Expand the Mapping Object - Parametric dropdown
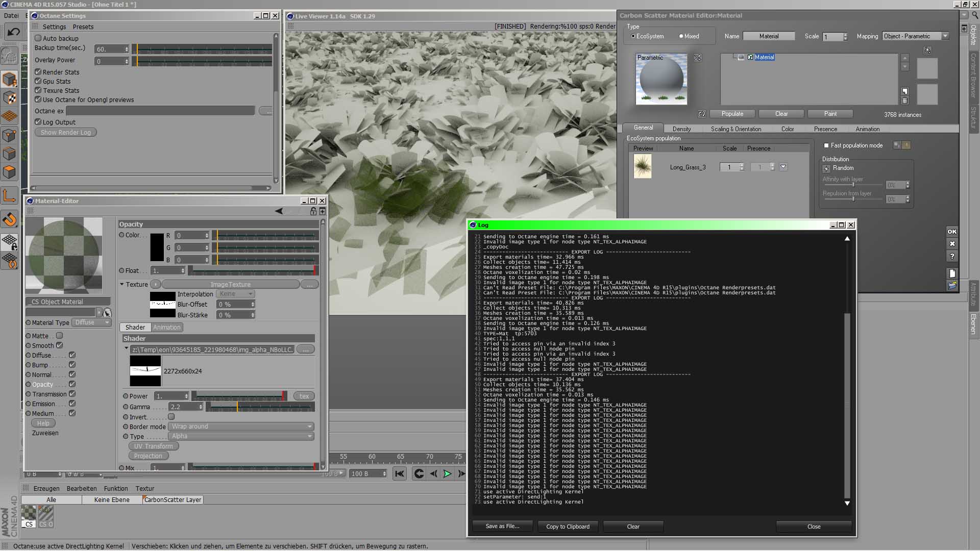This screenshot has width=980, height=551. (916, 36)
